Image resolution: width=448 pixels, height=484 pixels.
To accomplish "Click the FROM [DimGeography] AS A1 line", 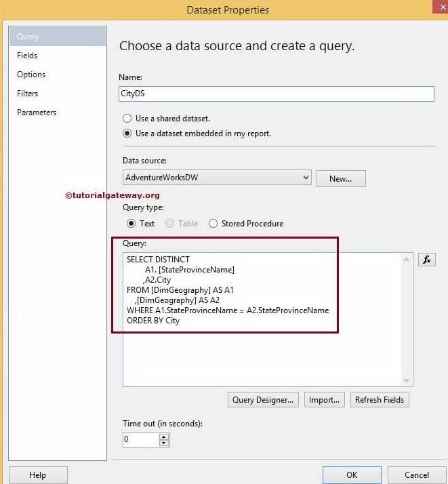I will 180,290.
